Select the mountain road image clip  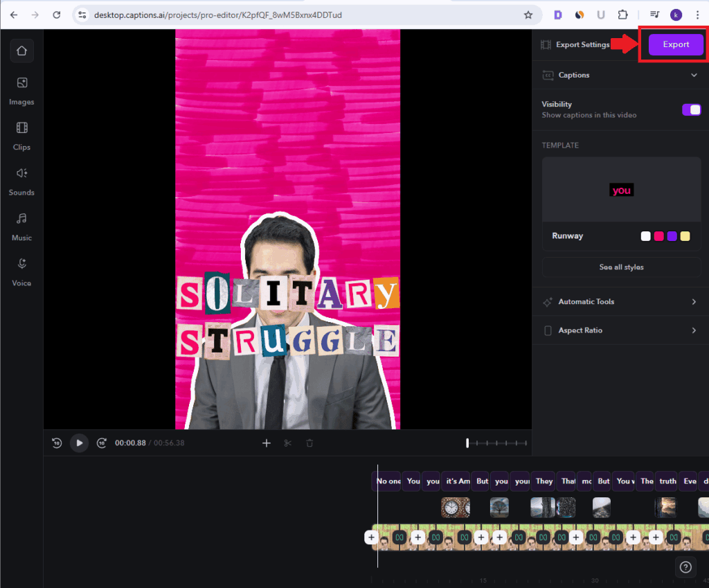(x=602, y=508)
